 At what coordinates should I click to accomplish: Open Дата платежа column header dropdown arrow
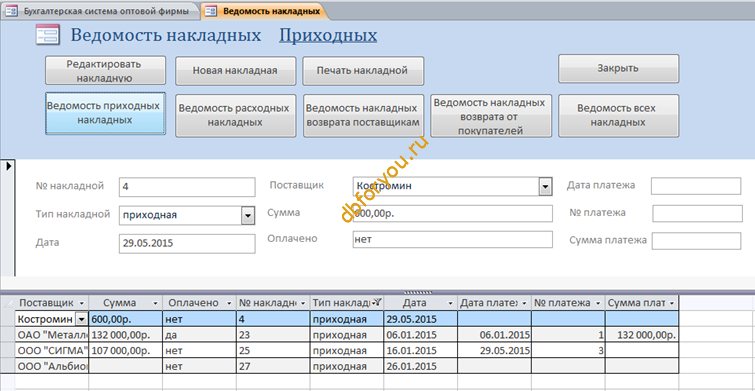pyautogui.click(x=524, y=303)
